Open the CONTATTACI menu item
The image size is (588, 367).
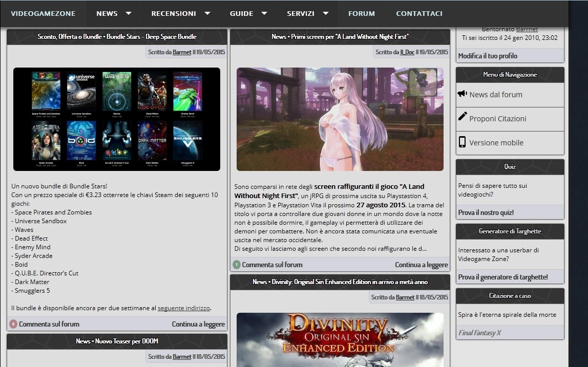tap(419, 13)
